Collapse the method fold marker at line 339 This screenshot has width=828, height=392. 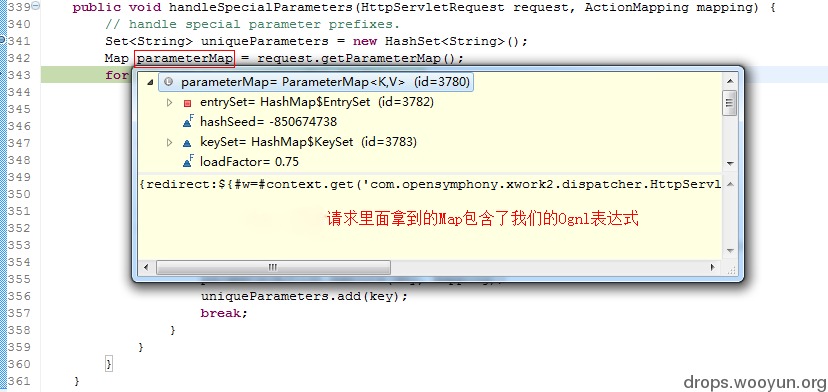coord(35,6)
